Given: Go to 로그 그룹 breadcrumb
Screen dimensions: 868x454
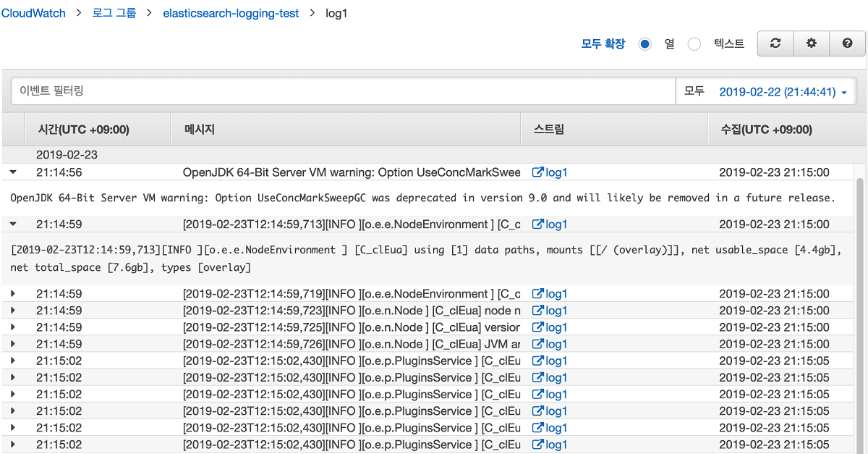Looking at the screenshot, I should point(114,13).
